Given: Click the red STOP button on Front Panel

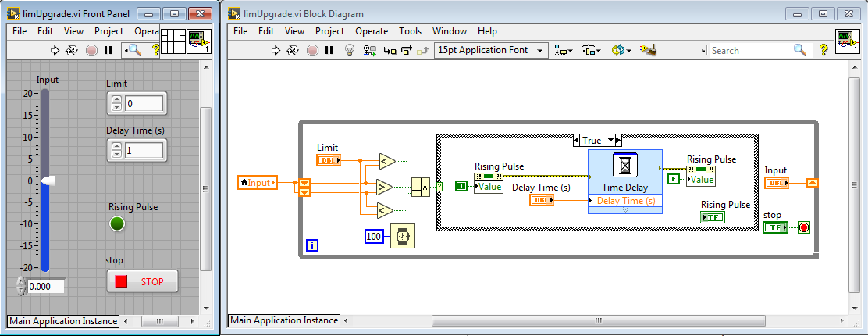Looking at the screenshot, I should pyautogui.click(x=142, y=281).
